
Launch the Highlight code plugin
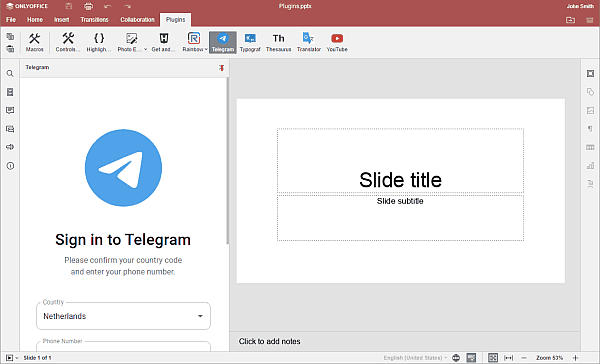pyautogui.click(x=99, y=42)
